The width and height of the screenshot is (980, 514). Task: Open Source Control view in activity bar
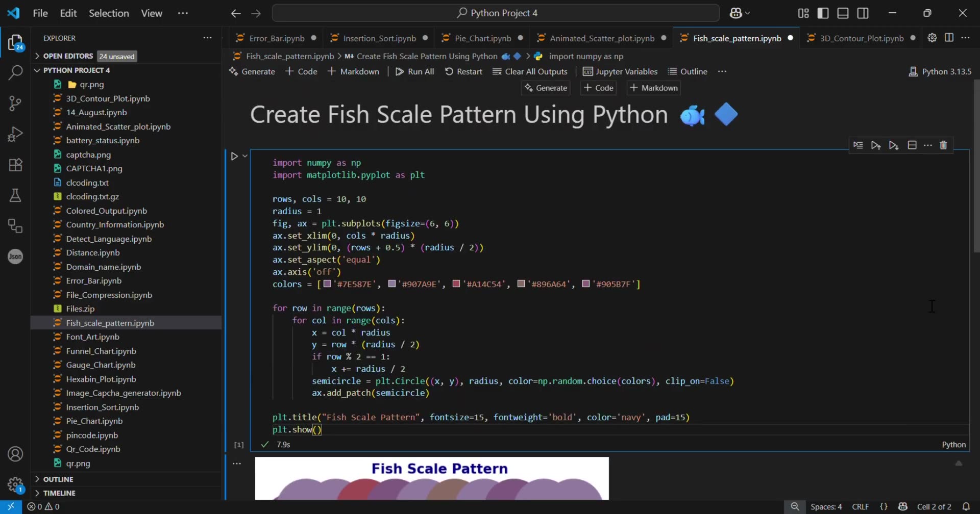tap(15, 103)
